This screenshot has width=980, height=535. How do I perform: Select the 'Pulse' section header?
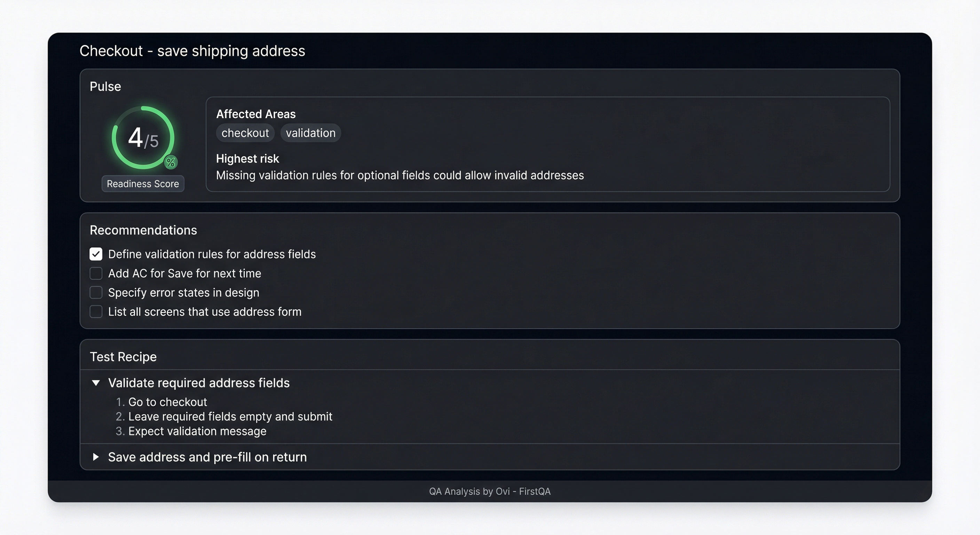(x=105, y=86)
